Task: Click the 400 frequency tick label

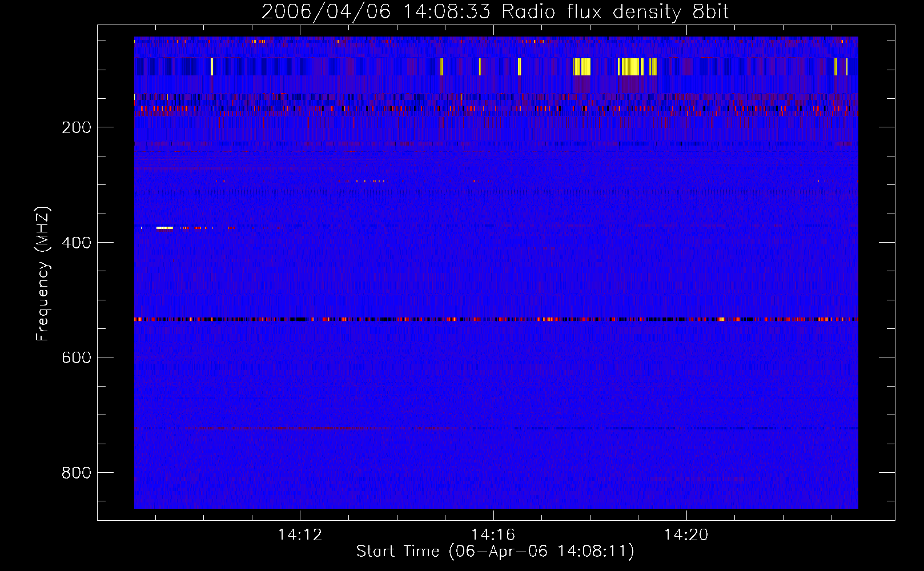Action: pos(77,243)
